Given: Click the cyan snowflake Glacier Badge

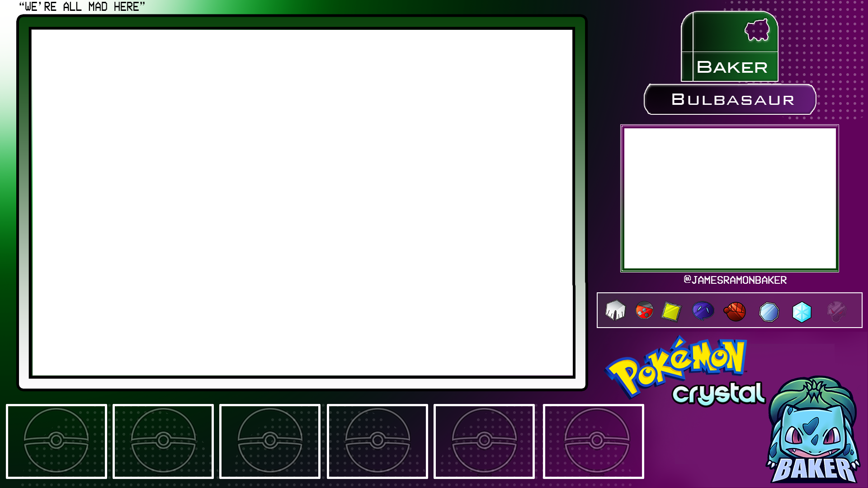Looking at the screenshot, I should point(802,312).
